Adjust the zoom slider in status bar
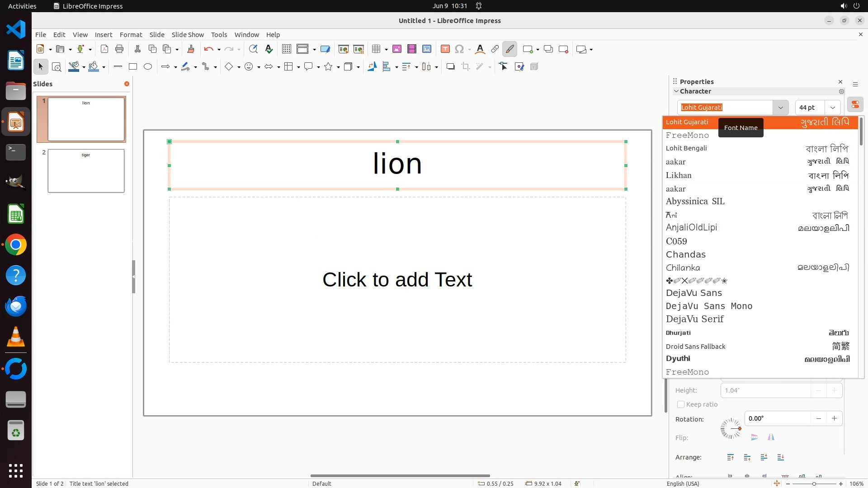Viewport: 868px width, 488px height. [x=814, y=484]
